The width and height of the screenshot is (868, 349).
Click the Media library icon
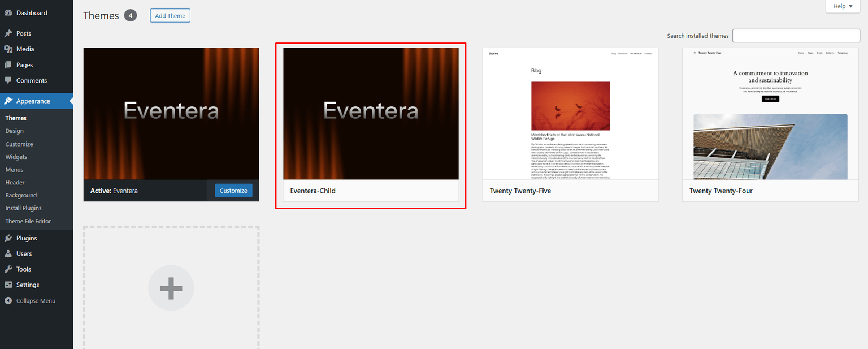pyautogui.click(x=8, y=49)
